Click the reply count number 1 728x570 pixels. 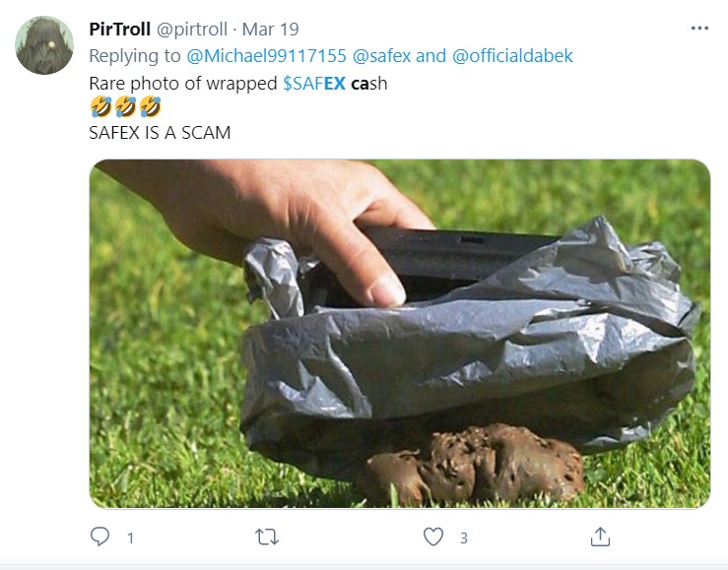pos(130,538)
